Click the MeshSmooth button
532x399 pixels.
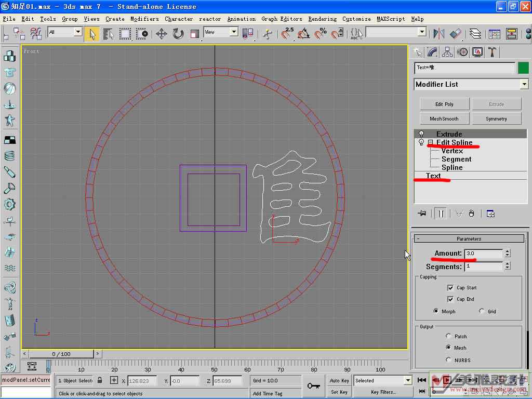444,118
